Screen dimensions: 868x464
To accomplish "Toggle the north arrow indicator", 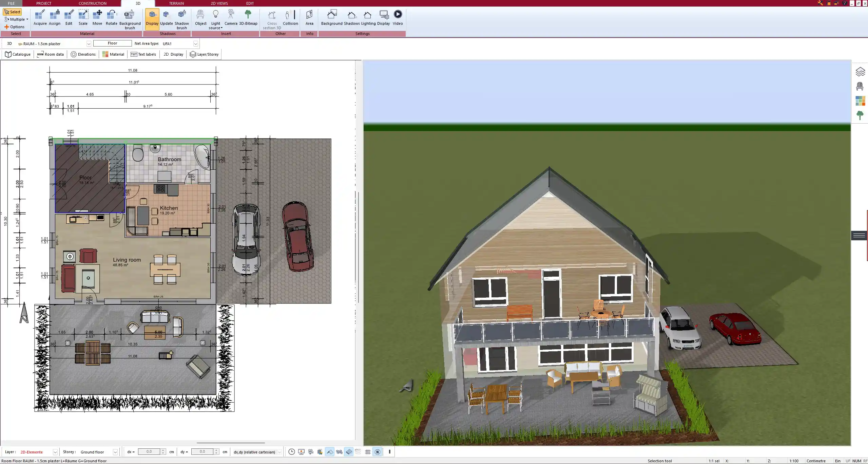I will [x=378, y=452].
